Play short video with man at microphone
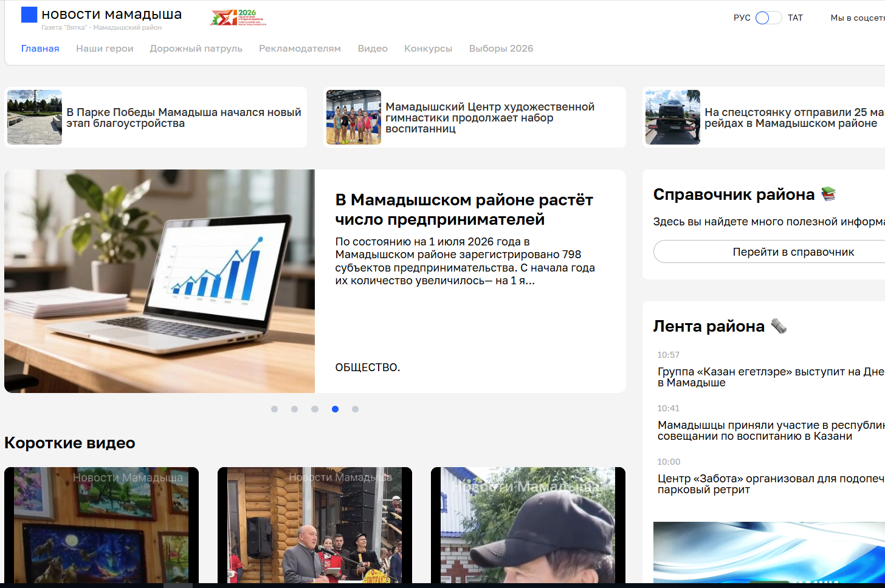The height and width of the screenshot is (588, 885). [315, 525]
